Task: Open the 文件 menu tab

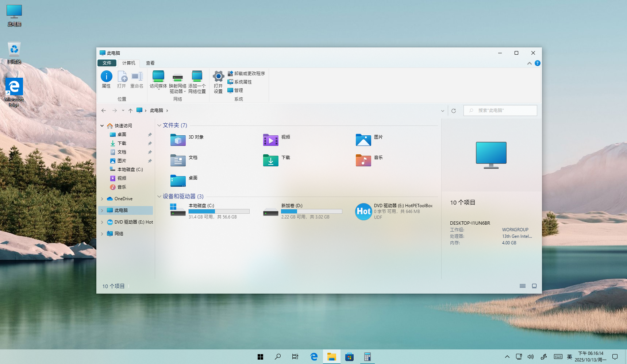Action: 107,63
